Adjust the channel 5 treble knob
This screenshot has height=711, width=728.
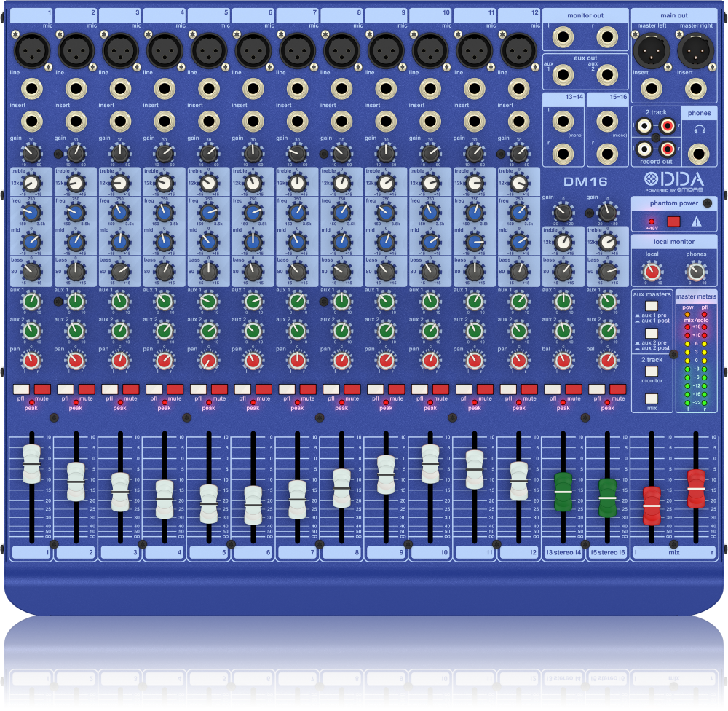tap(209, 183)
